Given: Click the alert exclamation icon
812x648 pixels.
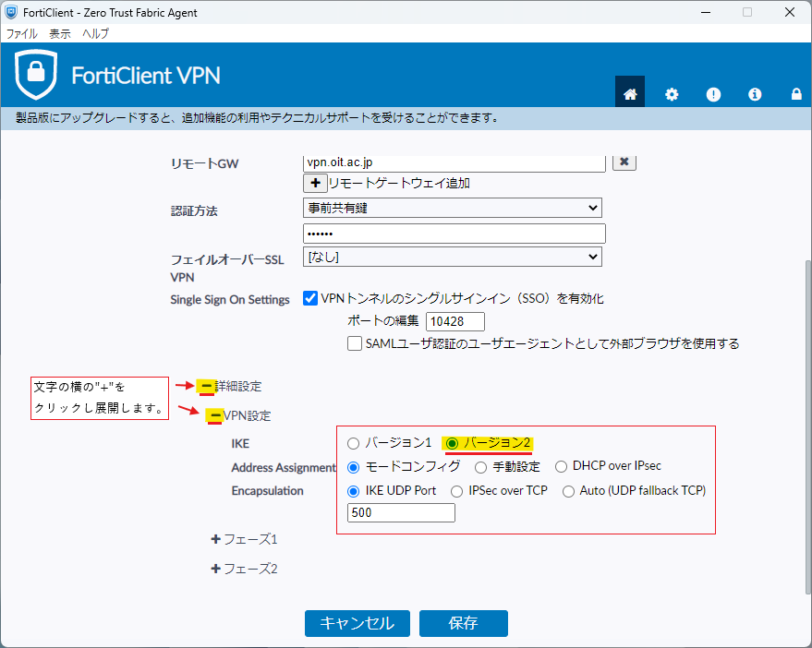Looking at the screenshot, I should [x=713, y=94].
